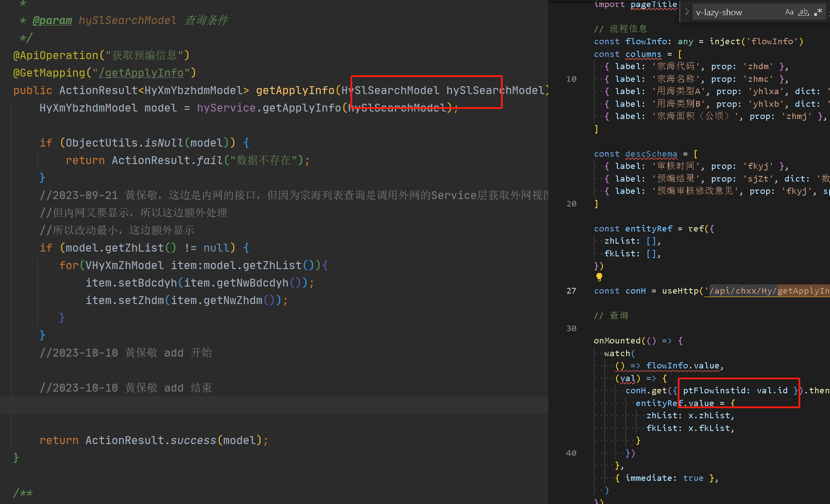830x504 pixels.
Task: Click the @param Javadoc tag
Action: click(x=52, y=20)
